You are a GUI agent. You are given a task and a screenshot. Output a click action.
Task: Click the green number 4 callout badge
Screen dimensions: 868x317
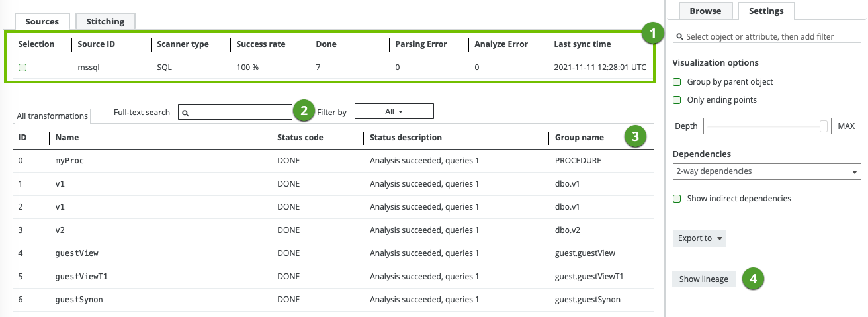[753, 279]
